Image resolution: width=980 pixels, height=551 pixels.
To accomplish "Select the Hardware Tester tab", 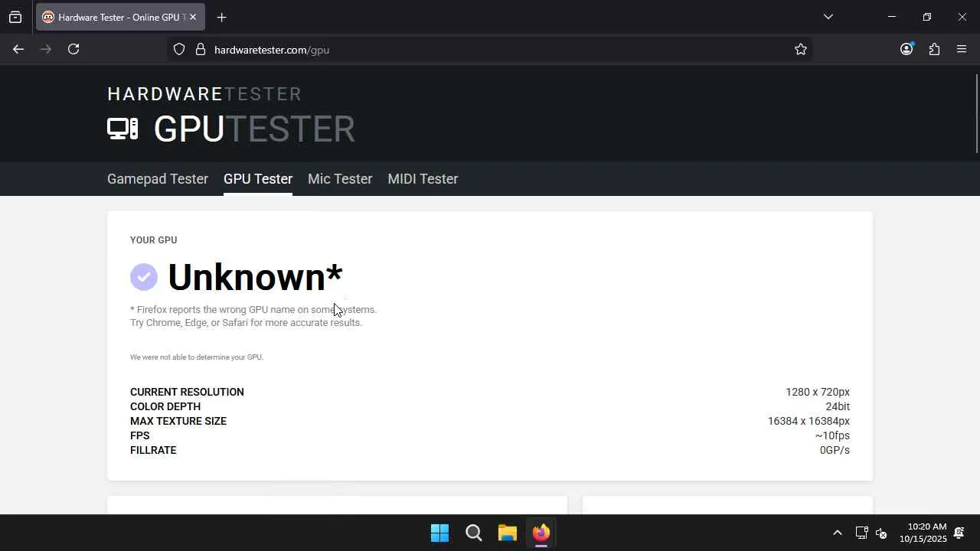I will pyautogui.click(x=119, y=17).
